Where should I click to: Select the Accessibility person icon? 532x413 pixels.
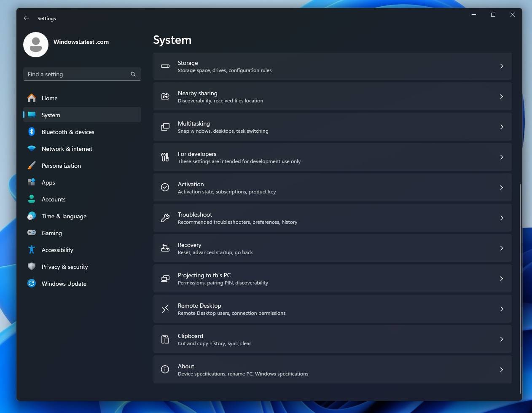tap(32, 250)
